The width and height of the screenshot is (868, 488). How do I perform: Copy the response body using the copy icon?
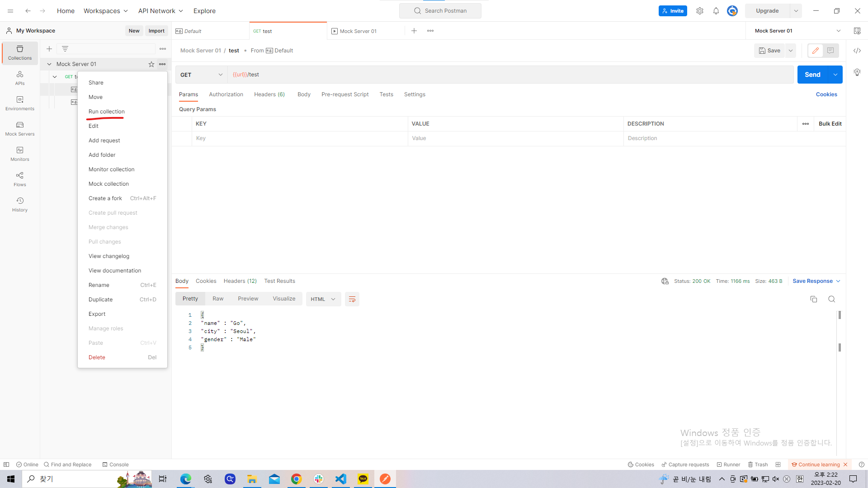click(x=813, y=299)
